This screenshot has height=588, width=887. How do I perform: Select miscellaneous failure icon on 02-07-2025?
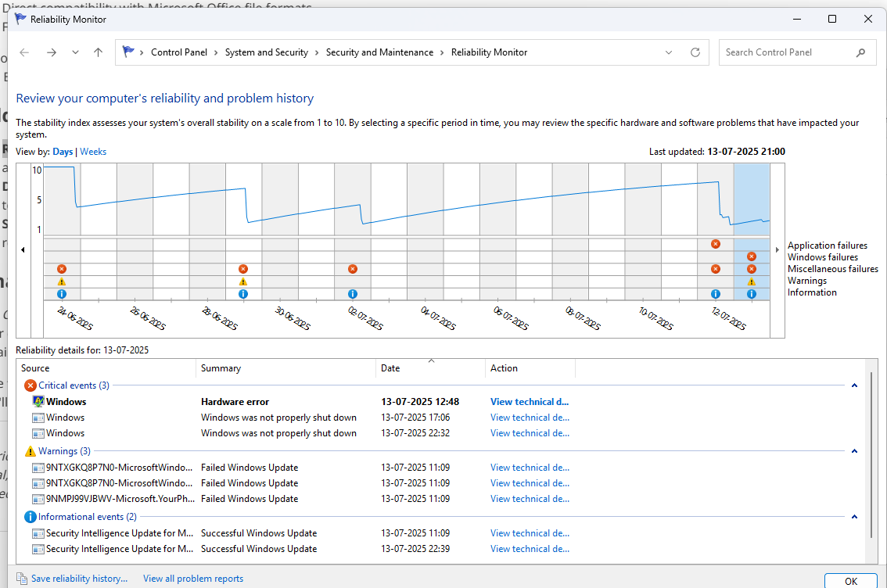pos(353,269)
